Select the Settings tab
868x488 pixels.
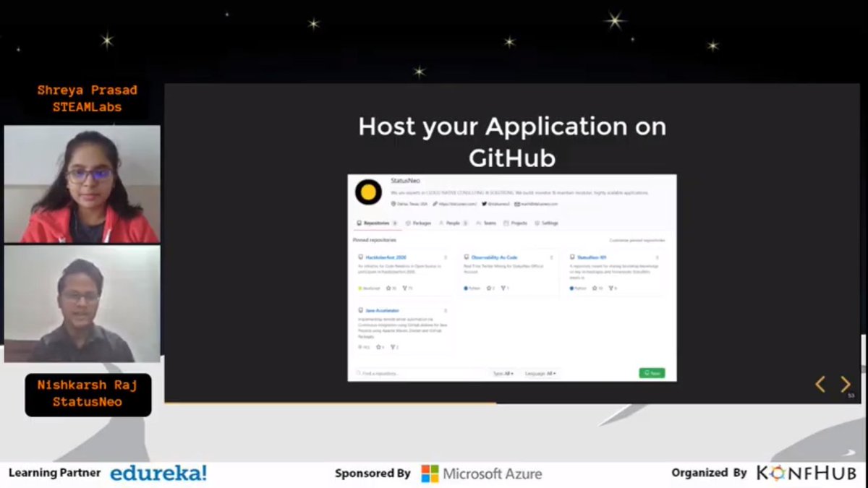click(x=546, y=223)
